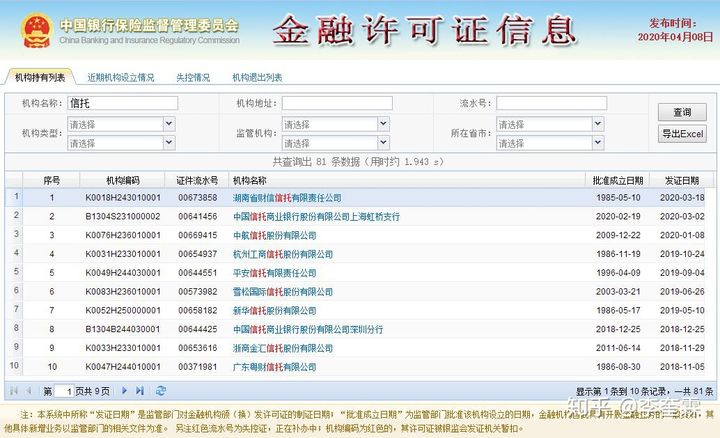Go to next page arrow in pager
The width and height of the screenshot is (720, 438).
[x=124, y=391]
